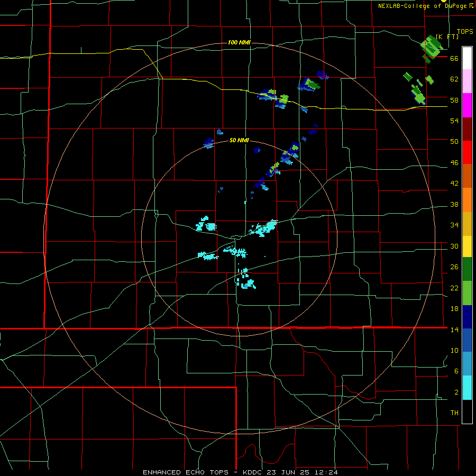Click the TH legend label

[x=454, y=413]
